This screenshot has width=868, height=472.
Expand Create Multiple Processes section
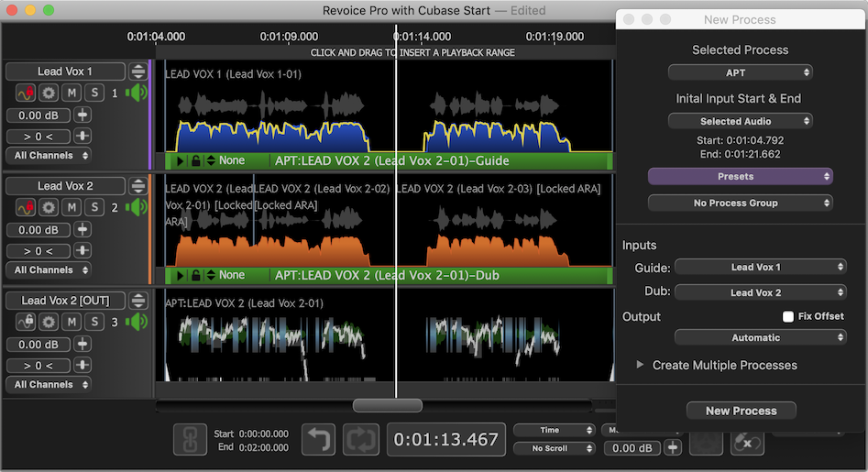click(x=640, y=365)
